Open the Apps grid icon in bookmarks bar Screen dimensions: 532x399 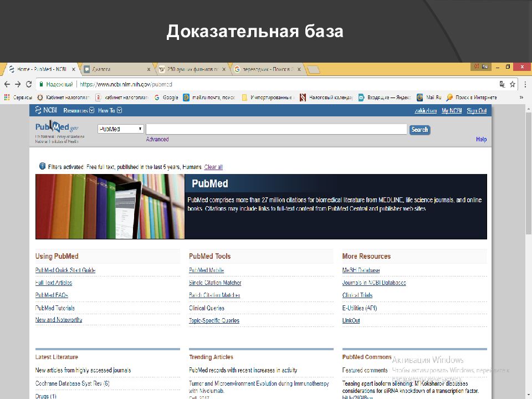tap(7, 98)
